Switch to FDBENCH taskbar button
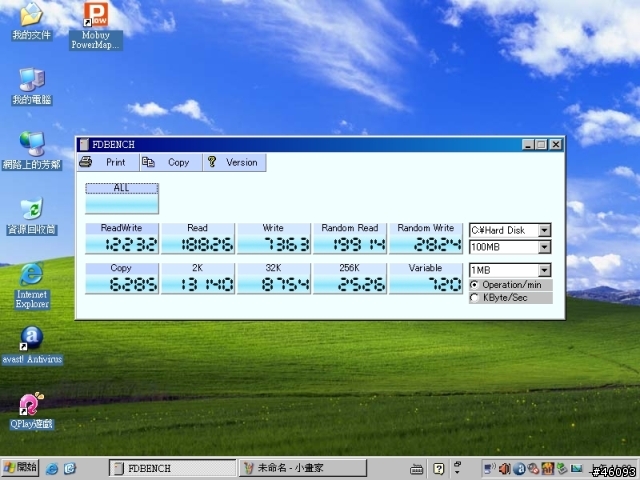This screenshot has height=480, width=640. (x=173, y=468)
